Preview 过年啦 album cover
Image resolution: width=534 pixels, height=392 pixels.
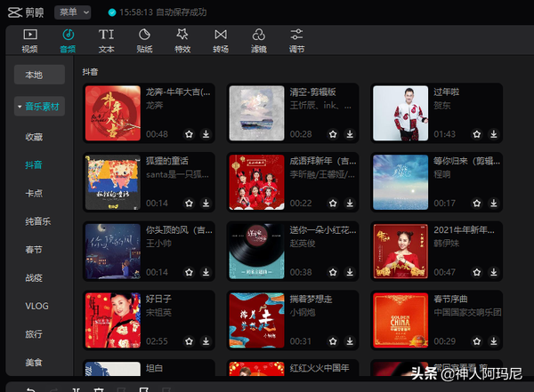point(400,113)
